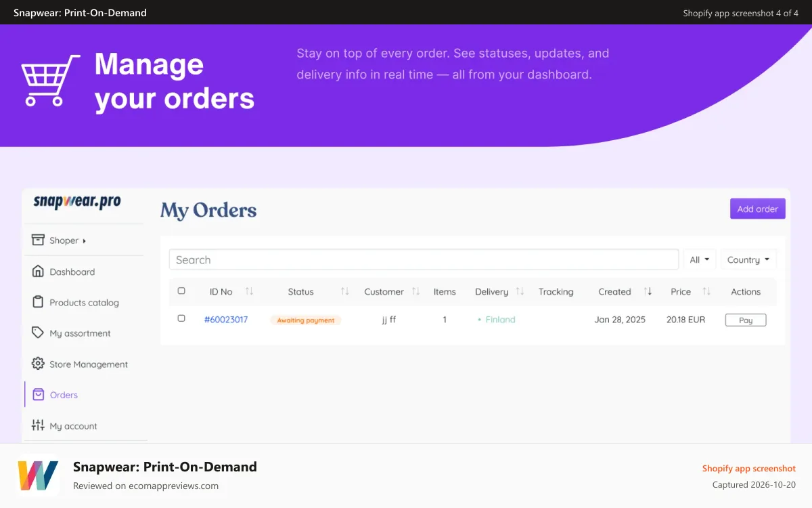Click the ecomappreviews W logo
Screen dimensions: 812x508
click(38, 475)
